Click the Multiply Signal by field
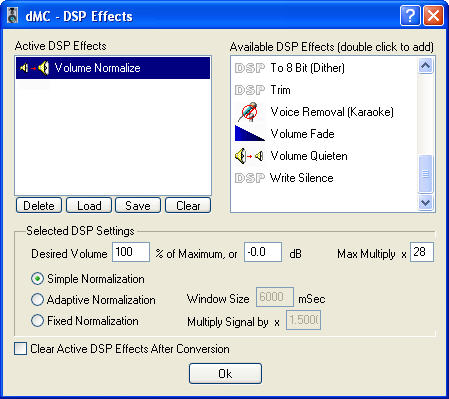This screenshot has width=449, height=399. pos(304,320)
